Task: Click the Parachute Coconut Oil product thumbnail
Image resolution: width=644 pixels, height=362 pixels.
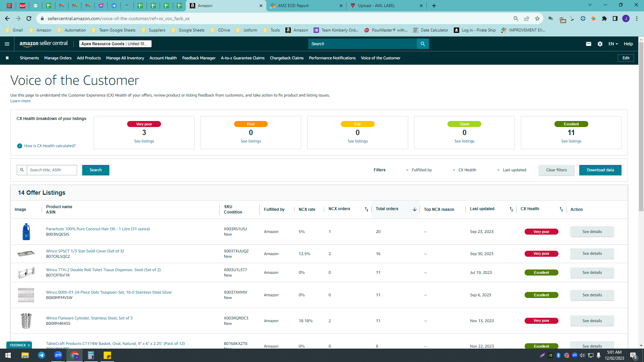Action: 26,232
